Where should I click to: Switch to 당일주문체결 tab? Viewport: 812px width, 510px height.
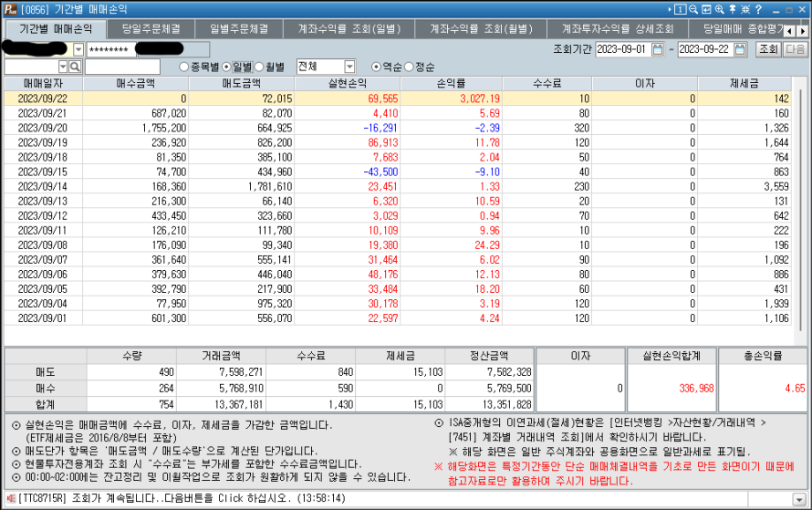tap(150, 29)
